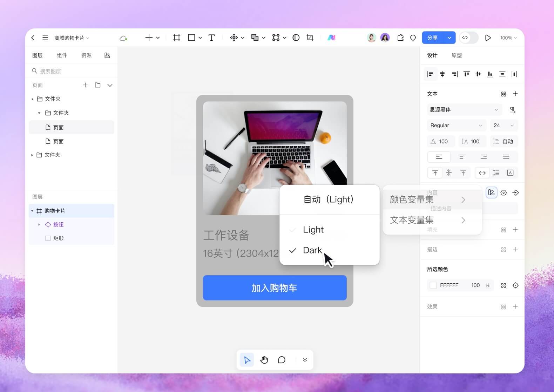Click the lightbulb tips icon
This screenshot has width=554, height=392.
click(413, 38)
